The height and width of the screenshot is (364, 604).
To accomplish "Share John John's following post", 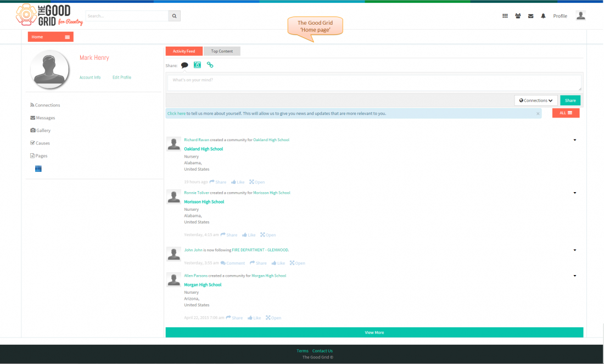I will coord(258,263).
